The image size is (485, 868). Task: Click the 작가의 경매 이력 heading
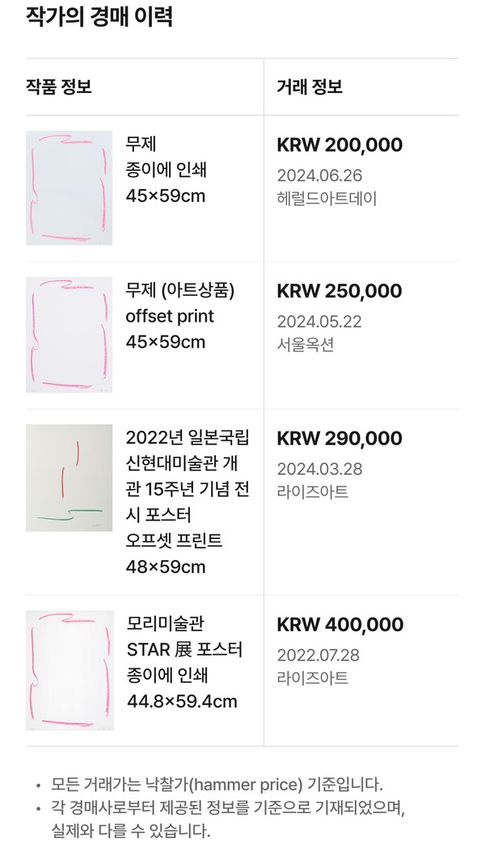pyautogui.click(x=99, y=17)
